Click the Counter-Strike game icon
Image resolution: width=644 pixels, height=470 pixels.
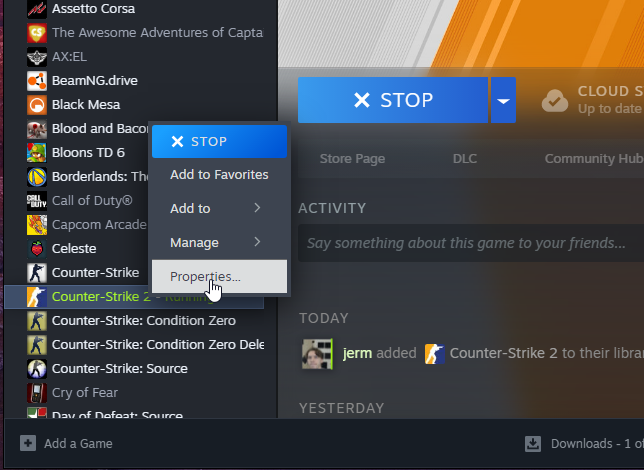[x=37, y=273]
